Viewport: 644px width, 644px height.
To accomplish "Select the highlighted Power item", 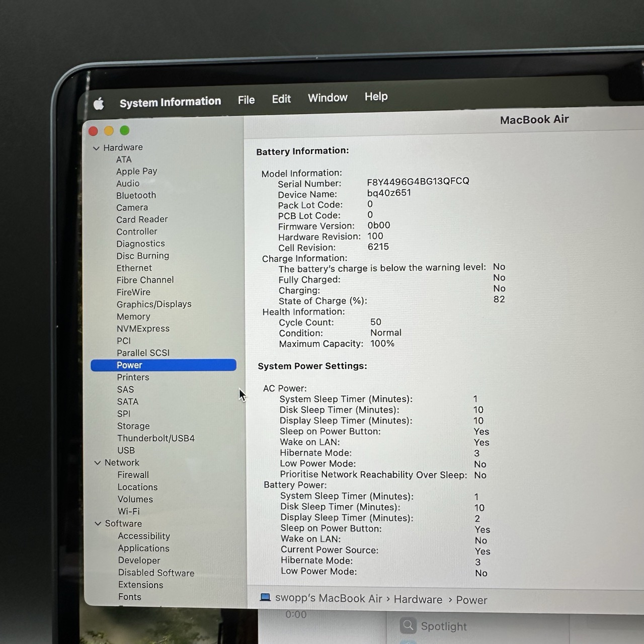I will pos(164,365).
